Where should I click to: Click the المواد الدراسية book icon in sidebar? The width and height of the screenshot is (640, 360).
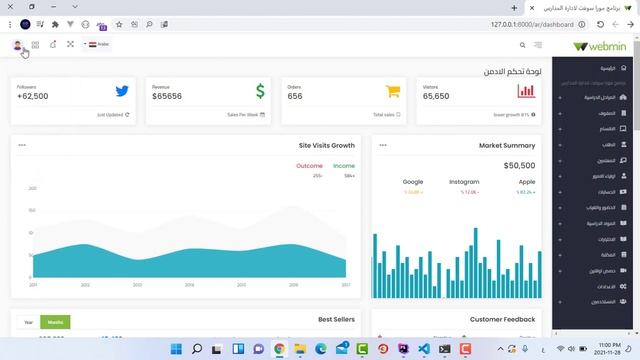click(x=623, y=223)
